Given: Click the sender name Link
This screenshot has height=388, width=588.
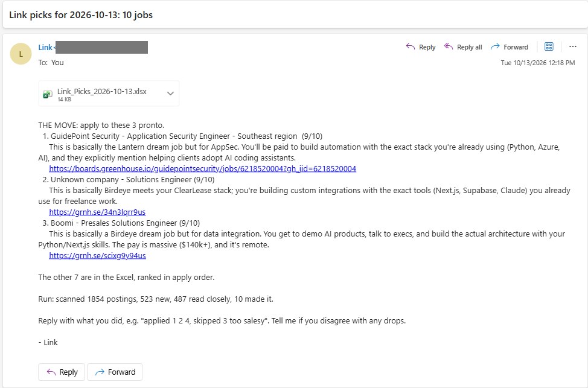Looking at the screenshot, I should [45, 48].
